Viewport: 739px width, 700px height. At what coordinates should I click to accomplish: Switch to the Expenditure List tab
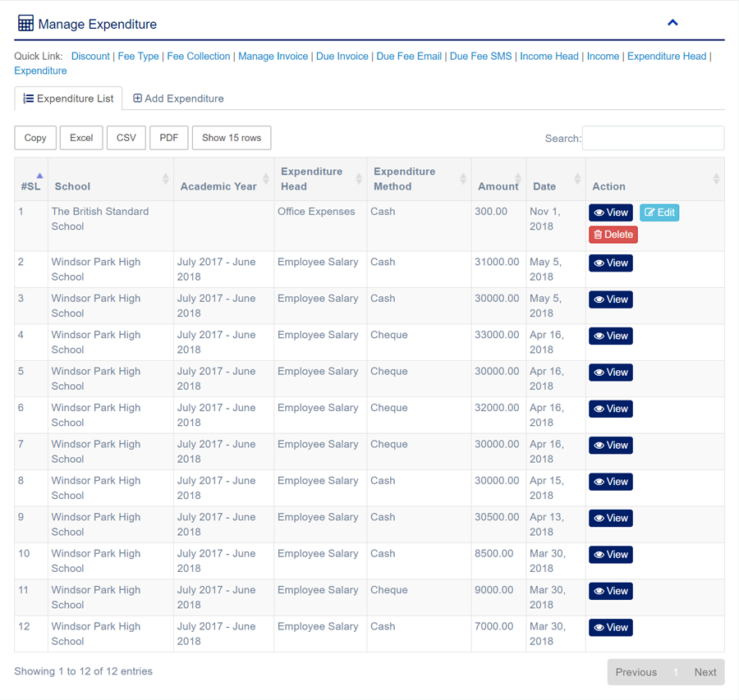coord(68,98)
